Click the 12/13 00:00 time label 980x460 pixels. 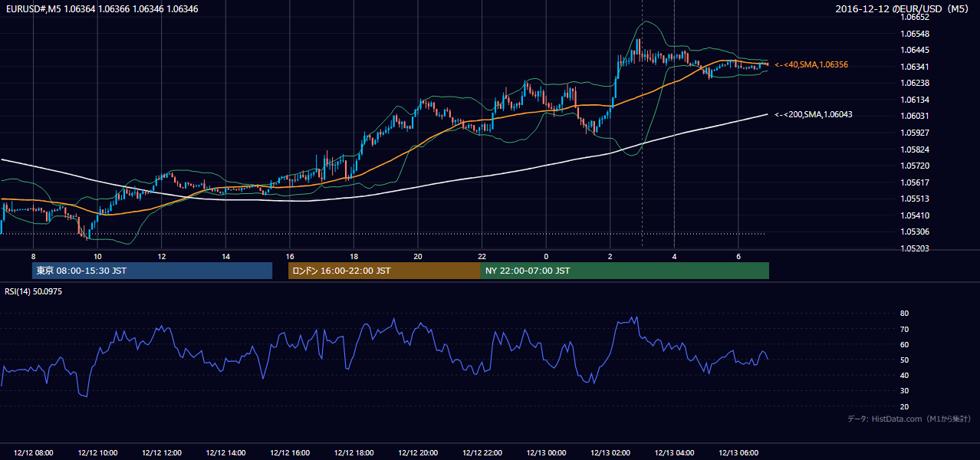546,453
